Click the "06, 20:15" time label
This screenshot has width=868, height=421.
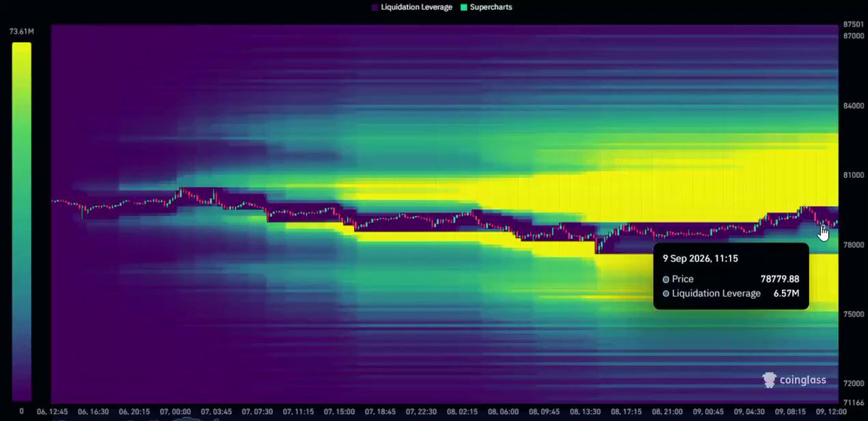pos(133,411)
